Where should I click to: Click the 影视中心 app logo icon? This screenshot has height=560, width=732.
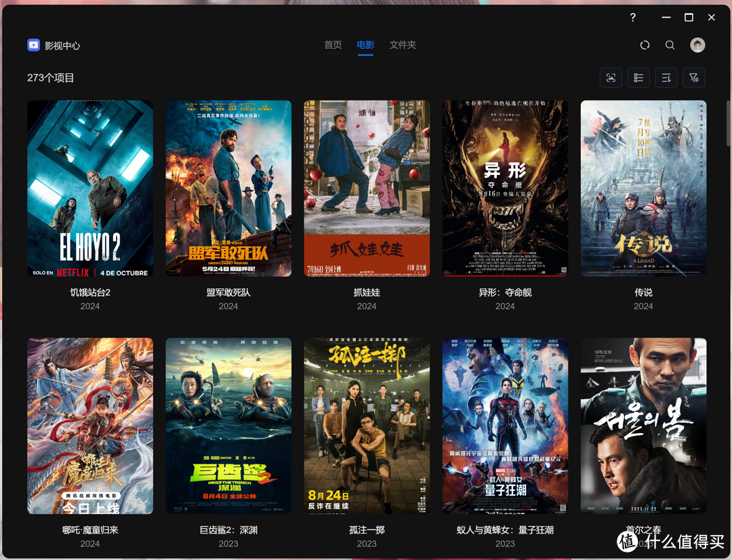point(34,45)
